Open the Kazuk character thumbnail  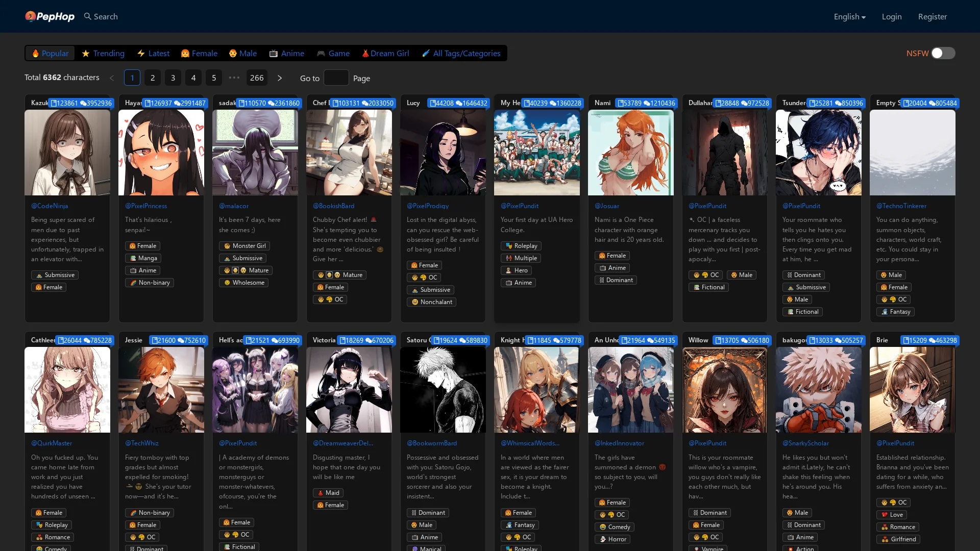pos(67,153)
